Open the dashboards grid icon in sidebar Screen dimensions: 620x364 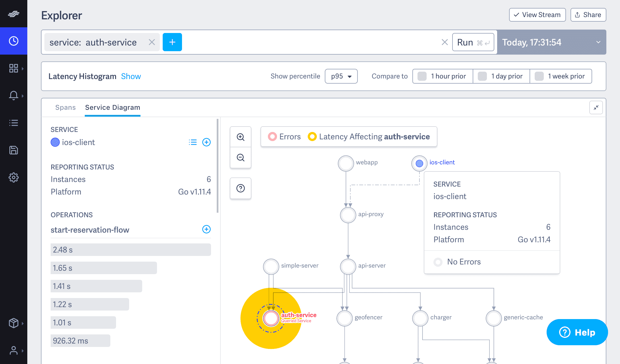[x=13, y=68]
